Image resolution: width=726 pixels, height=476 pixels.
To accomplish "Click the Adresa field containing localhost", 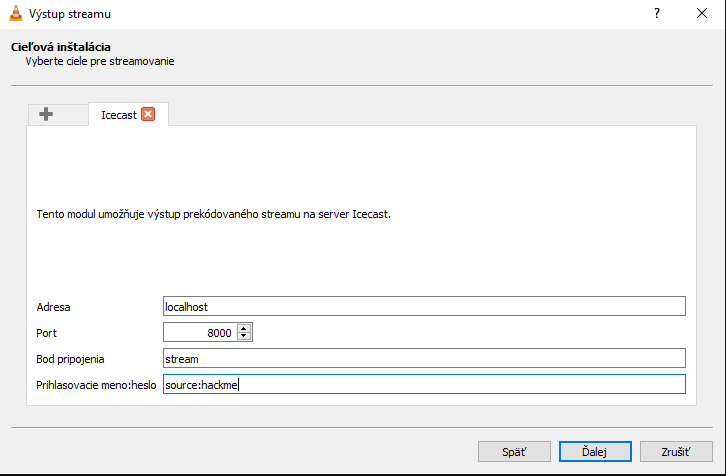I will pyautogui.click(x=424, y=306).
